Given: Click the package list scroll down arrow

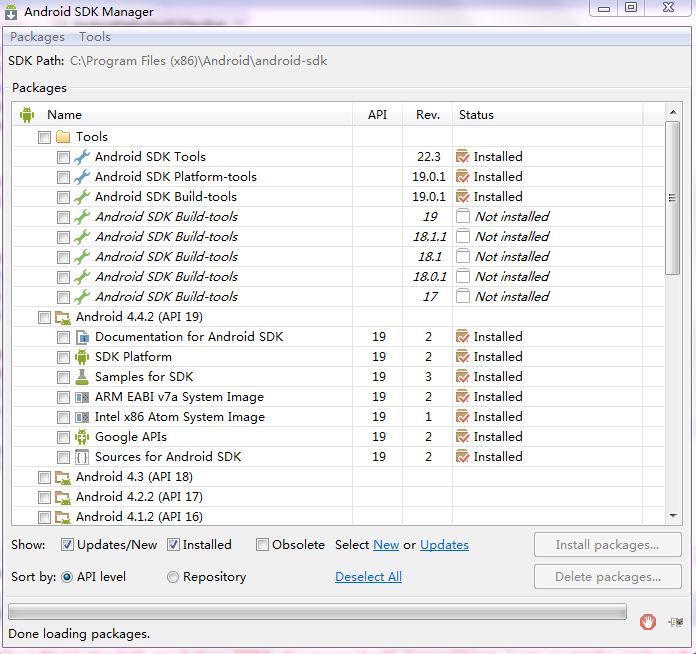Looking at the screenshot, I should click(x=673, y=515).
